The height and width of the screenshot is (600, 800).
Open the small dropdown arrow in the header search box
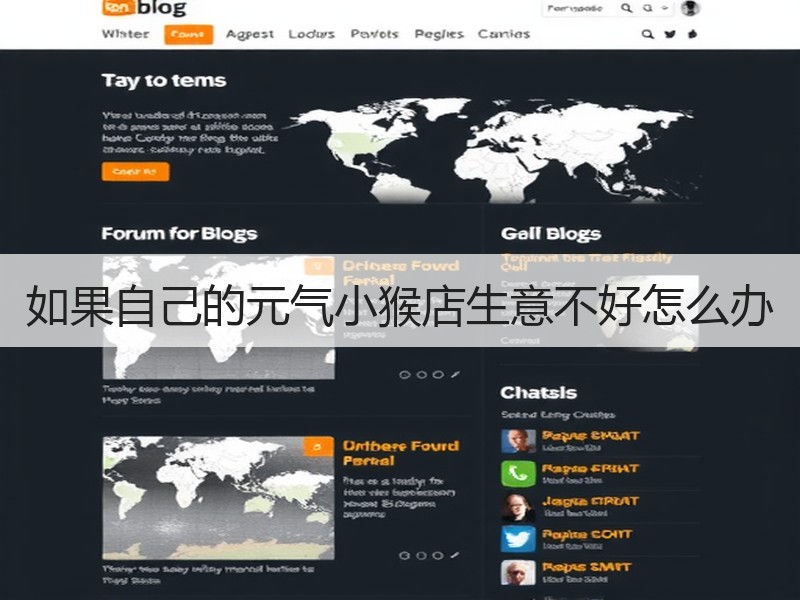coord(664,8)
